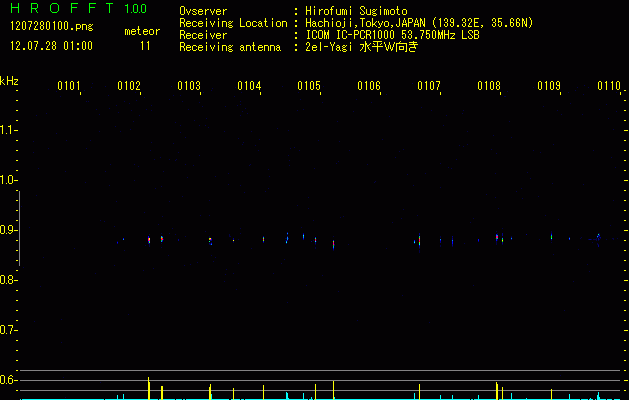629x400 pixels.
Task: Click the 0104 time marker label
Action: 249,86
